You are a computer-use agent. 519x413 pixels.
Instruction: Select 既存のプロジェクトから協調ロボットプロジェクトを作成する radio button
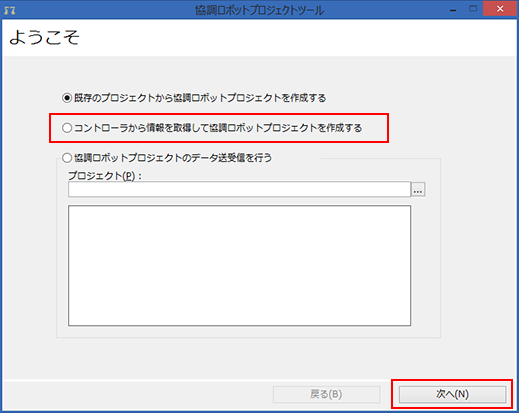point(67,98)
